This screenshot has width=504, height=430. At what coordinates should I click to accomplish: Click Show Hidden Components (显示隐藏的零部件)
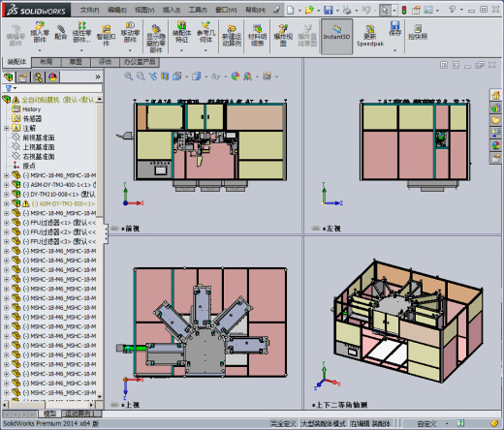(156, 38)
